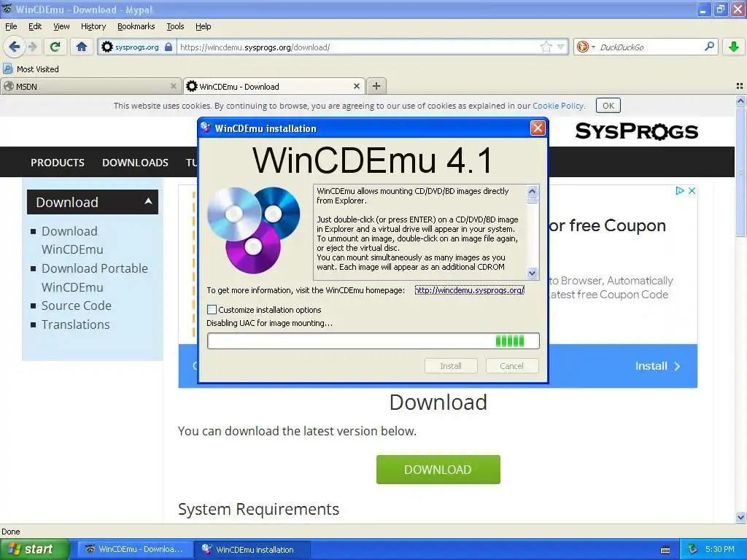Close the WinCDEmu installation dialog

click(x=538, y=128)
